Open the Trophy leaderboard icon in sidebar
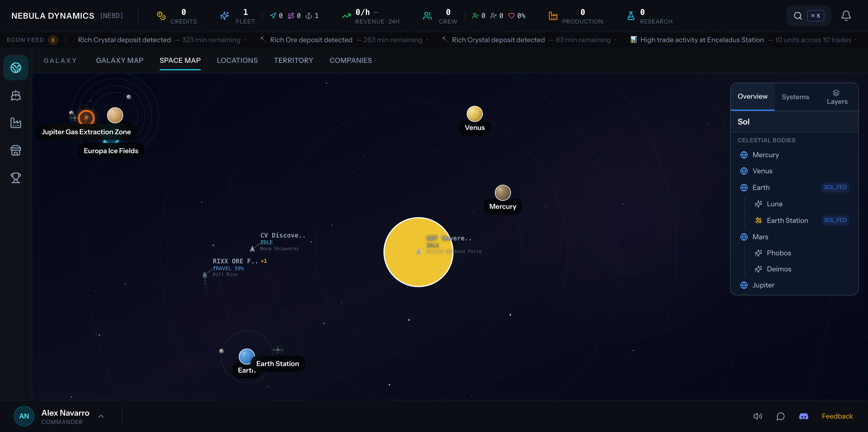868x432 pixels. (x=16, y=178)
